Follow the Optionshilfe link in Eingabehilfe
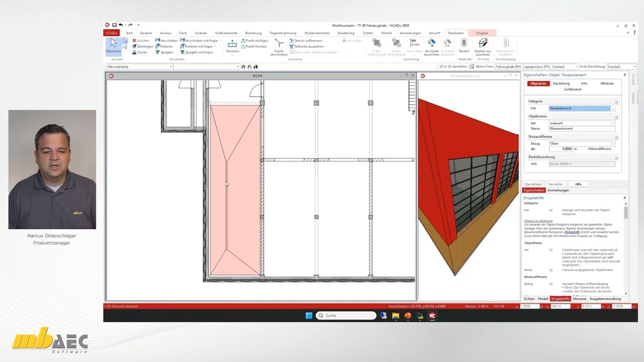The height and width of the screenshot is (362, 644). point(572,232)
